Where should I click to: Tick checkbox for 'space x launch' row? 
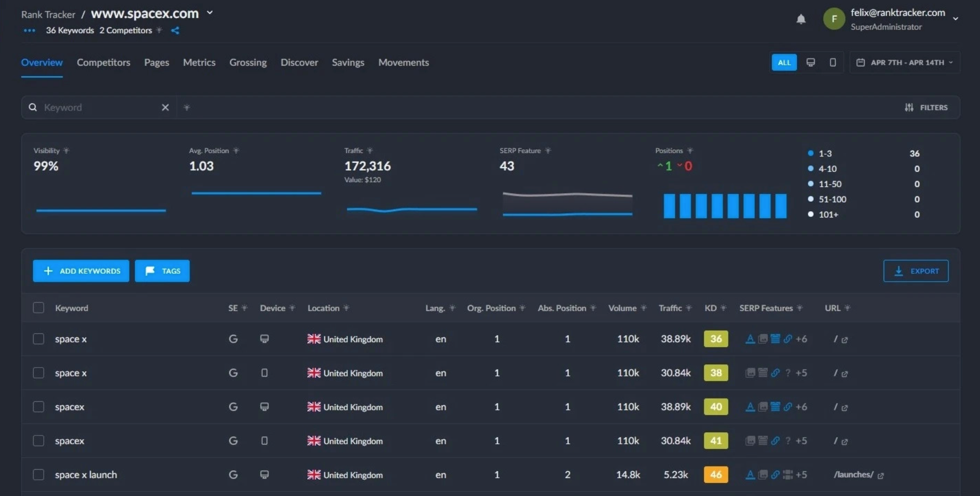point(38,474)
